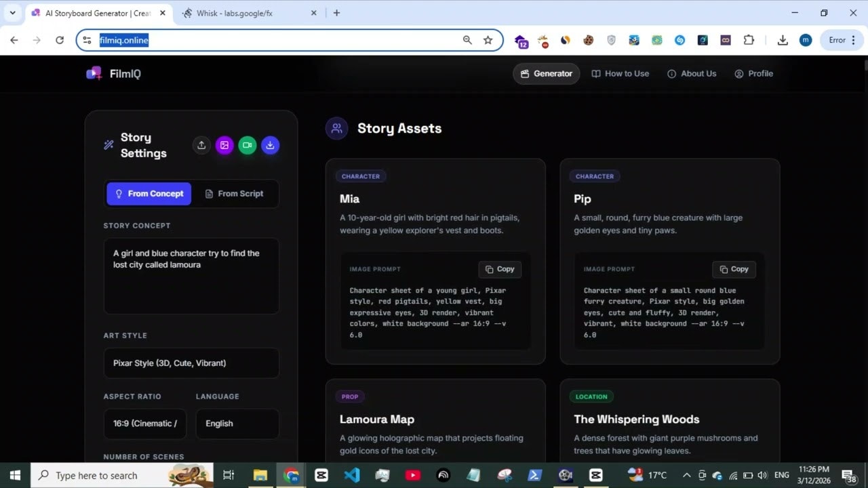
Task: Click the Lamoura Map prop title
Action: (x=377, y=419)
